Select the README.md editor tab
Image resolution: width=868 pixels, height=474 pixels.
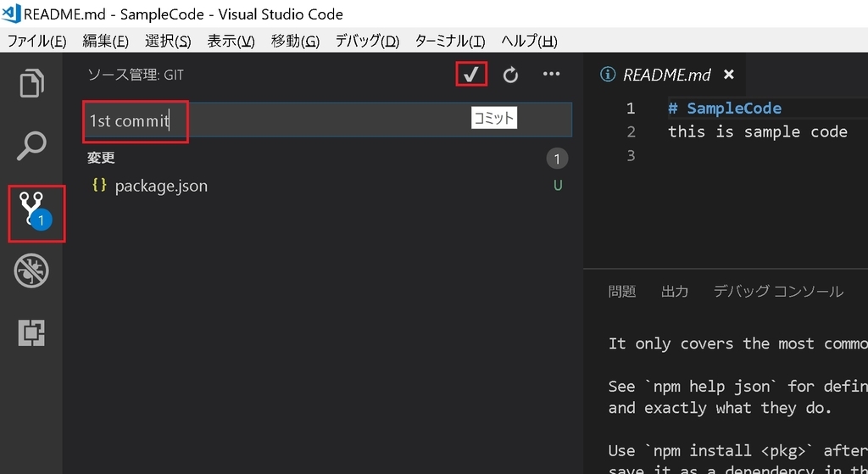(x=666, y=75)
